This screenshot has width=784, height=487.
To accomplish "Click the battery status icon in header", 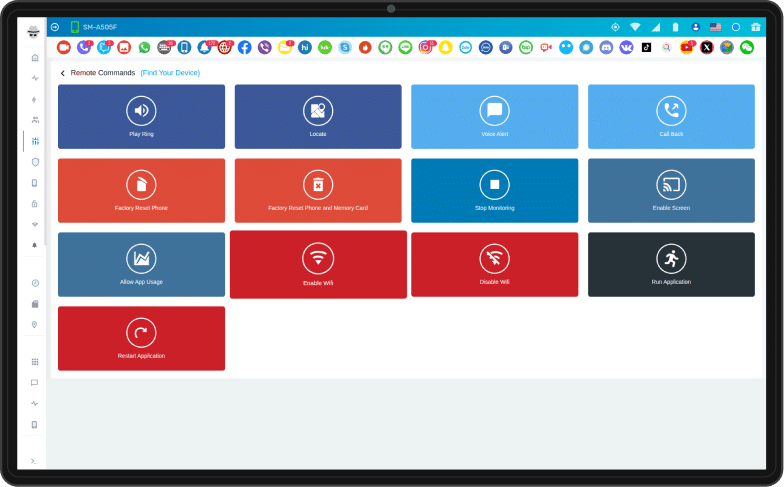I will 676,27.
